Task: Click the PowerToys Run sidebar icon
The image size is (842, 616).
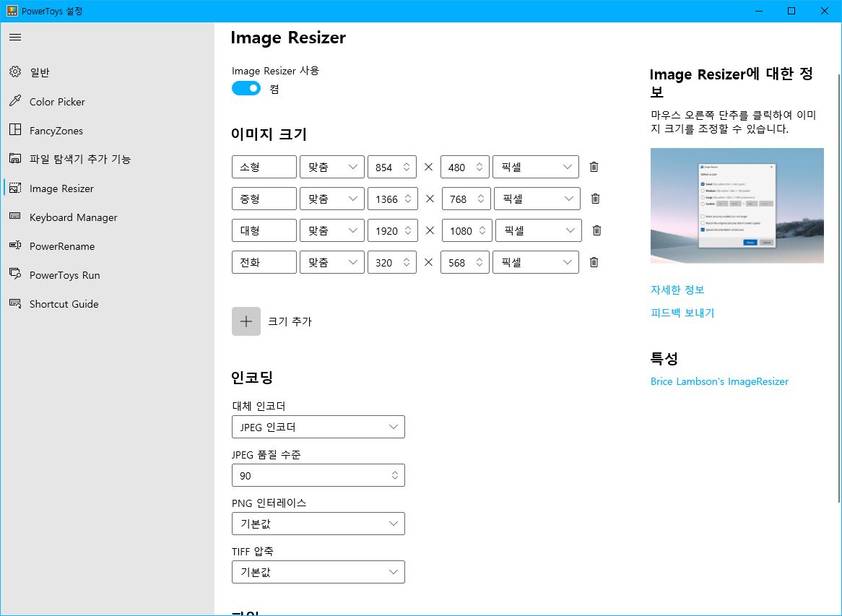Action: pos(15,274)
